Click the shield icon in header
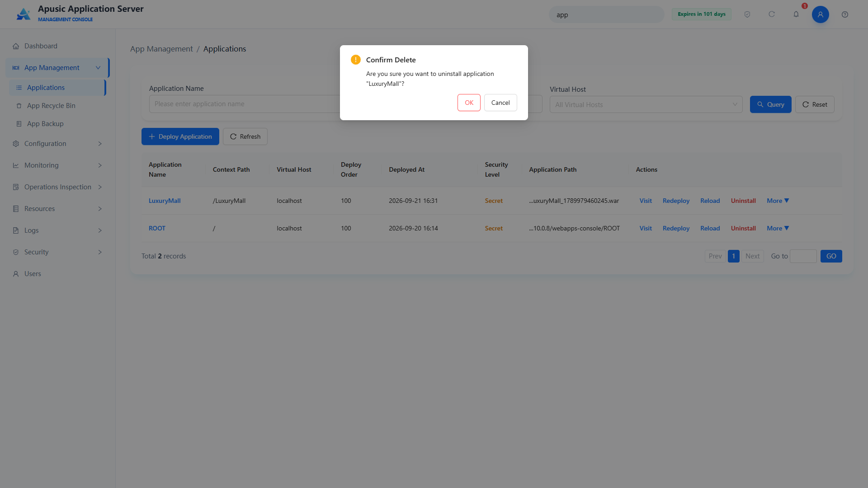The width and height of the screenshot is (868, 488). [x=747, y=14]
